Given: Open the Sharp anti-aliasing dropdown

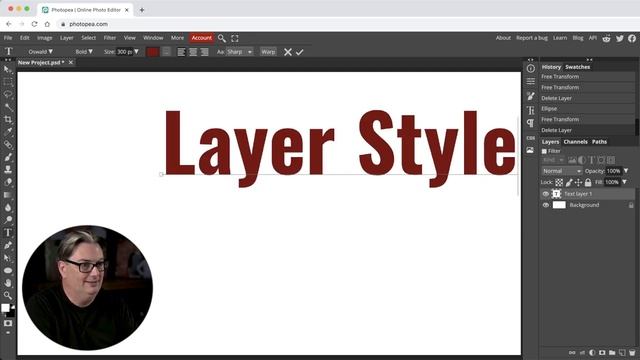Looking at the screenshot, I should click(x=239, y=52).
